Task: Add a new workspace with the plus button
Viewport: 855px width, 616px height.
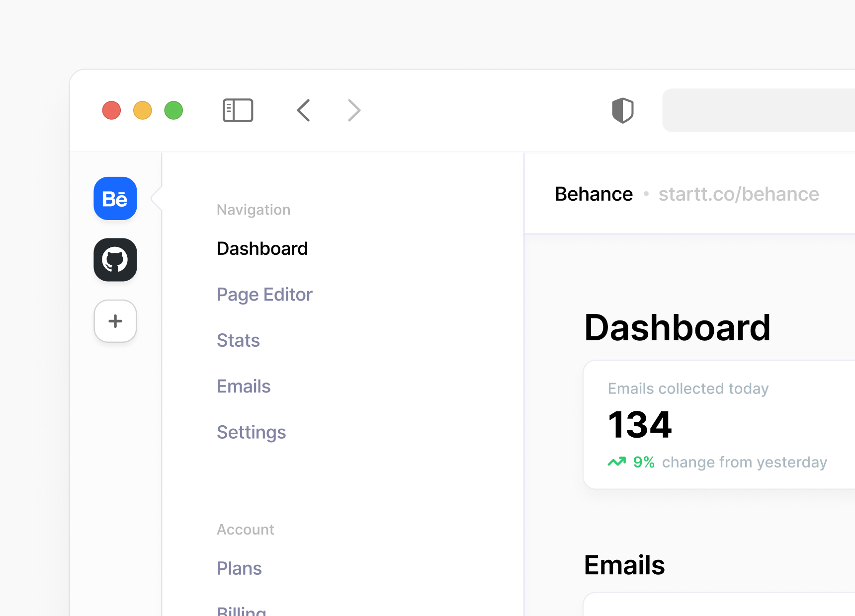Action: click(115, 321)
